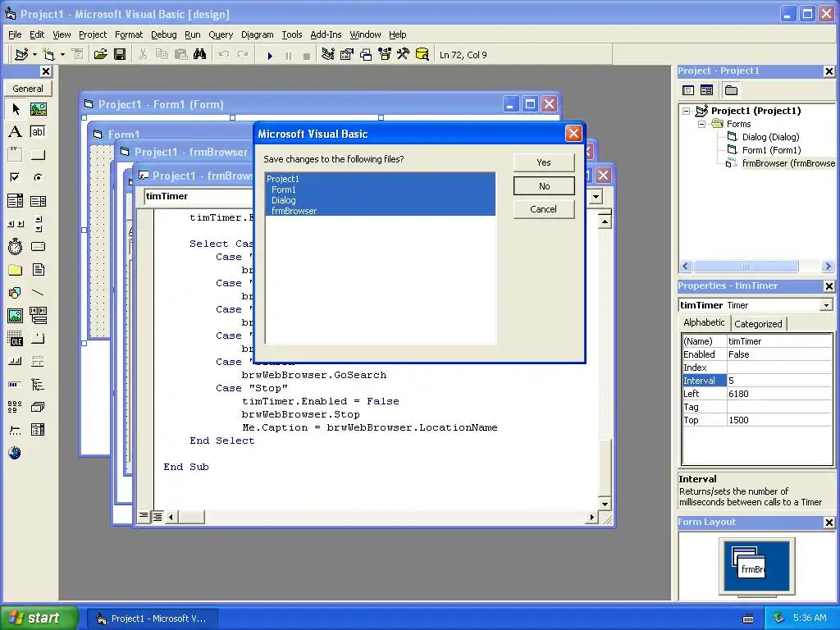Toggle Folders in the Project panel
This screenshot has height=630, width=840.
pyautogui.click(x=731, y=90)
